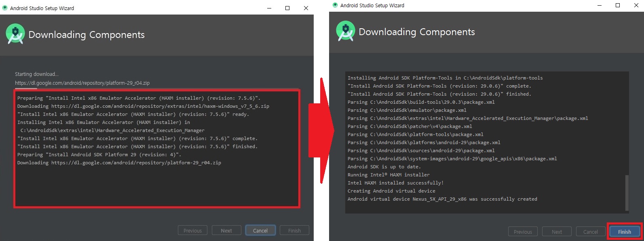The image size is (644, 241).
Task: Click Previous button in right wizard window
Action: pos(523,232)
